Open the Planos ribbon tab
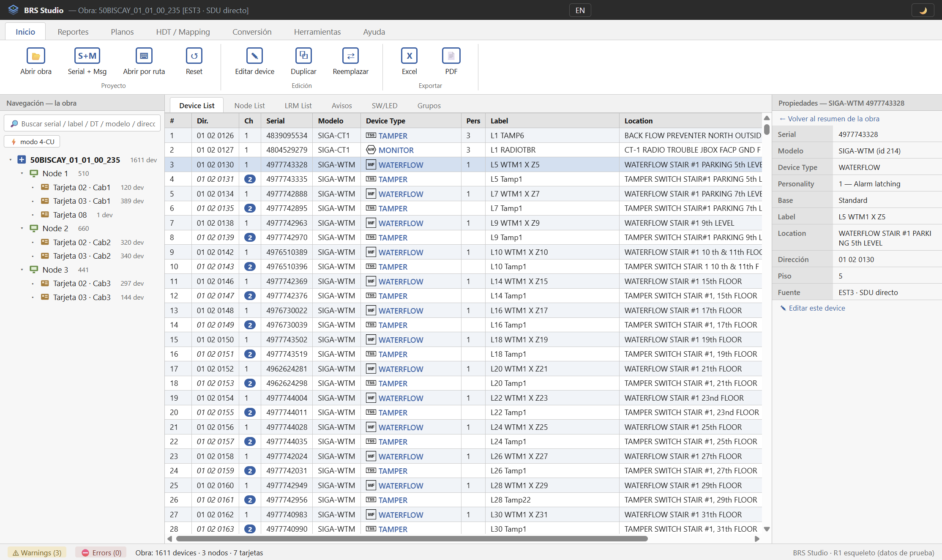This screenshot has height=560, width=942. click(x=122, y=32)
